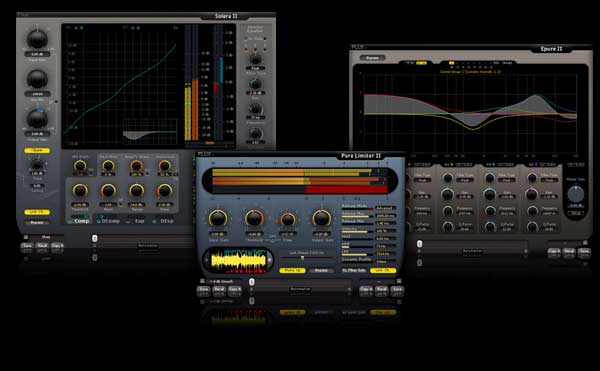Click the Threshold knob in Solera II
The image size is (600, 371).
[x=80, y=190]
